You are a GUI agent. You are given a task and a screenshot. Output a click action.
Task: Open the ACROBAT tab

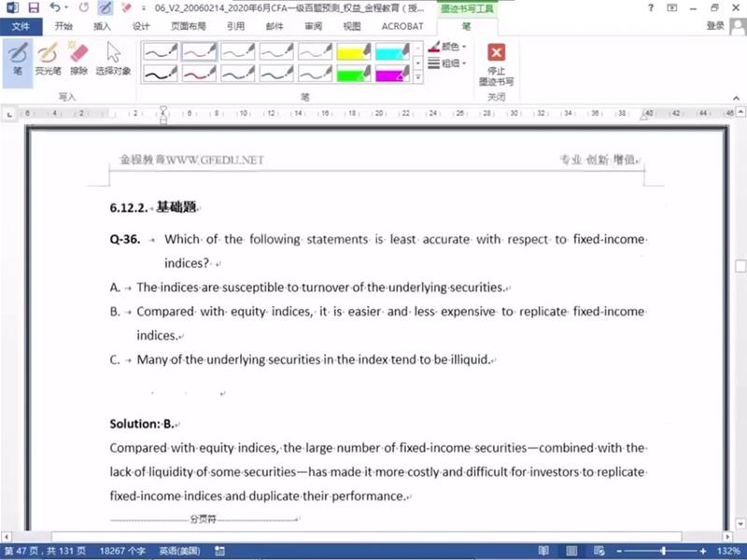pyautogui.click(x=402, y=27)
